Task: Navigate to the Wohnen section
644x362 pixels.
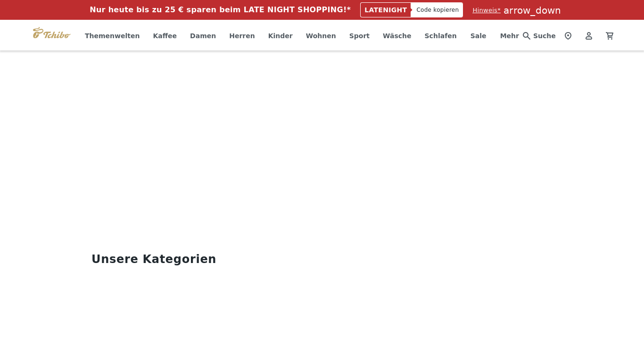Action: coord(321,36)
